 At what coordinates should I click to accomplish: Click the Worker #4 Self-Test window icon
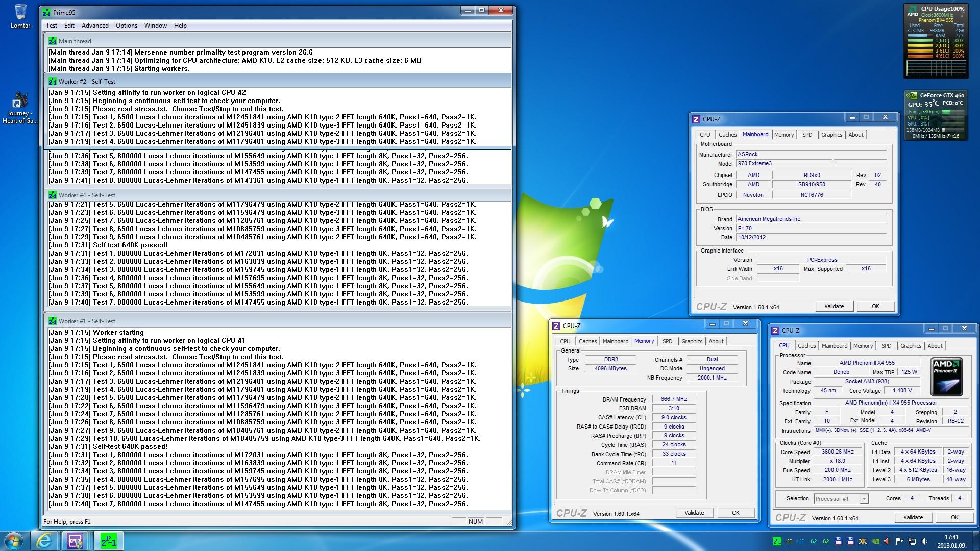coord(52,195)
